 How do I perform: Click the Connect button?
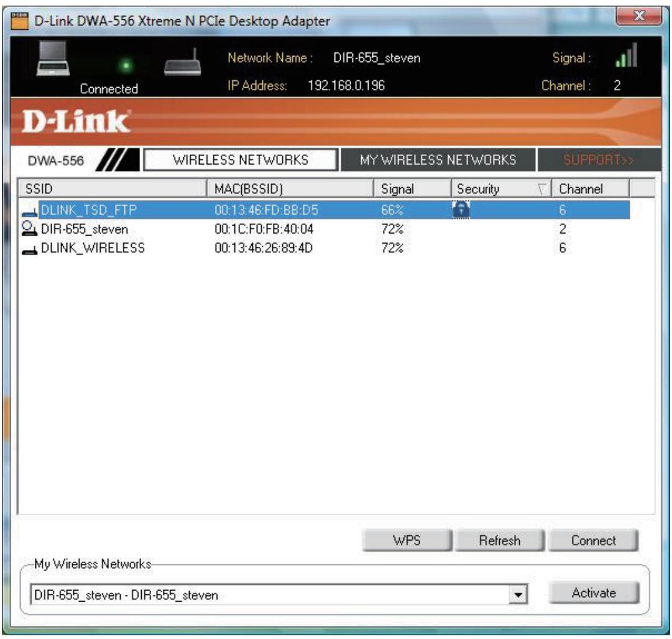click(x=594, y=540)
